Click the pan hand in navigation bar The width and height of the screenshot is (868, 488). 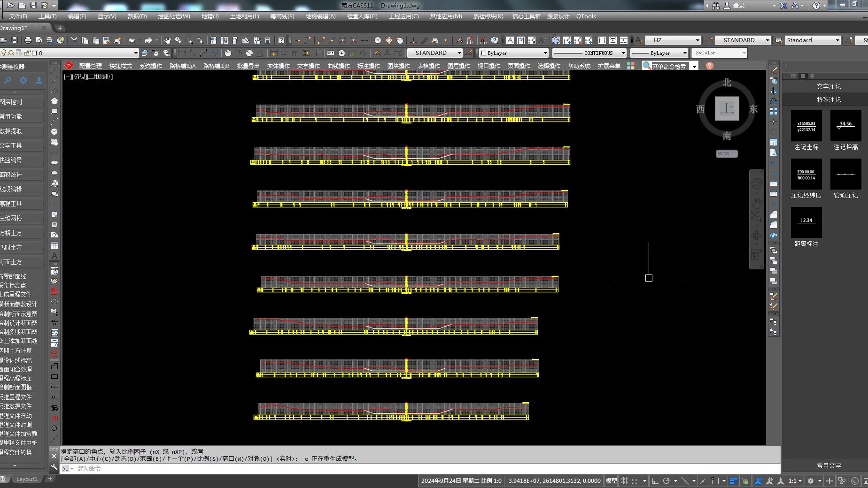[756, 203]
